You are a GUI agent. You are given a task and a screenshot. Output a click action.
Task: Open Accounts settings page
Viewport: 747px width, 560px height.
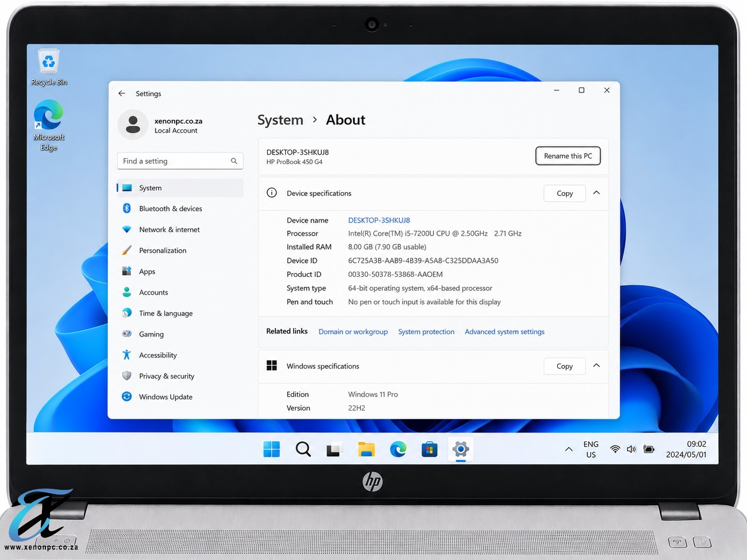coord(180,292)
